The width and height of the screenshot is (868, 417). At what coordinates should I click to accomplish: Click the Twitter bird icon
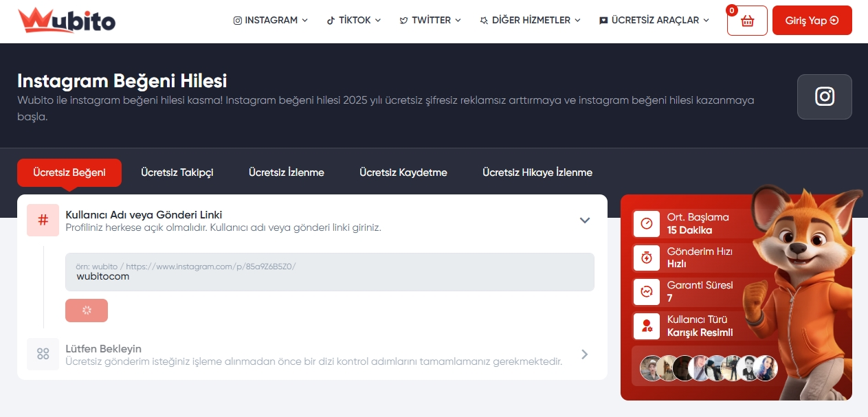coord(402,20)
